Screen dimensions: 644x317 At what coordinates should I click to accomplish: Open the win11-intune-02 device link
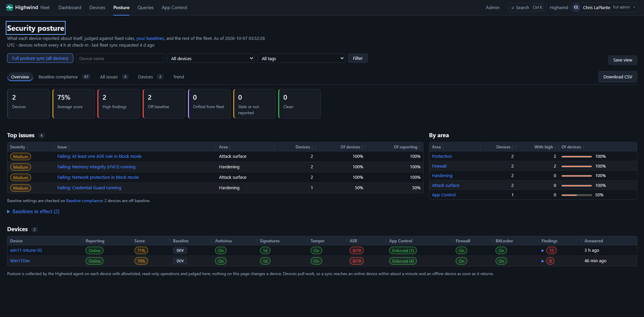click(x=26, y=250)
